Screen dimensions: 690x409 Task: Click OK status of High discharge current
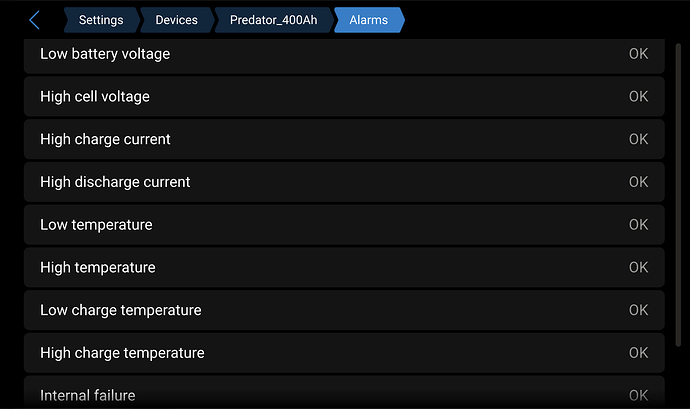pos(638,182)
